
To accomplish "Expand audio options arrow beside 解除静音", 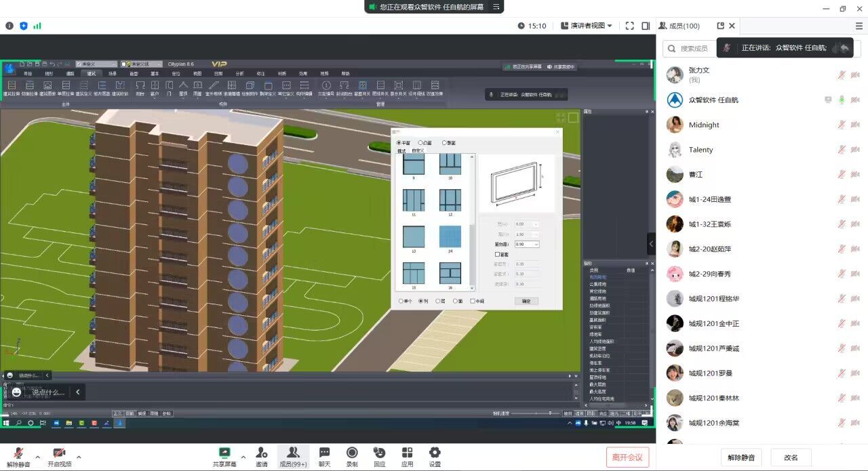I will click(37, 457).
